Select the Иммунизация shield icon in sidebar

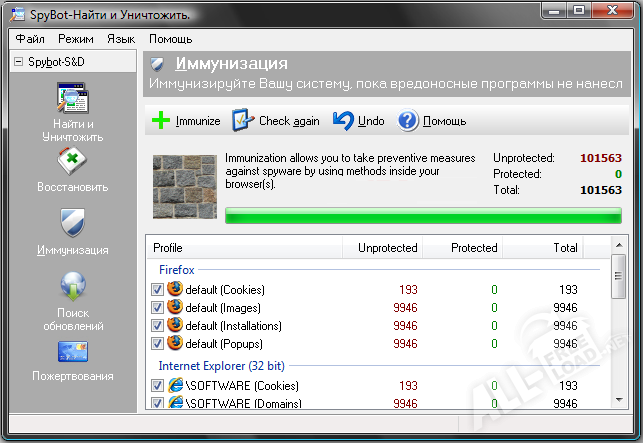tap(73, 222)
